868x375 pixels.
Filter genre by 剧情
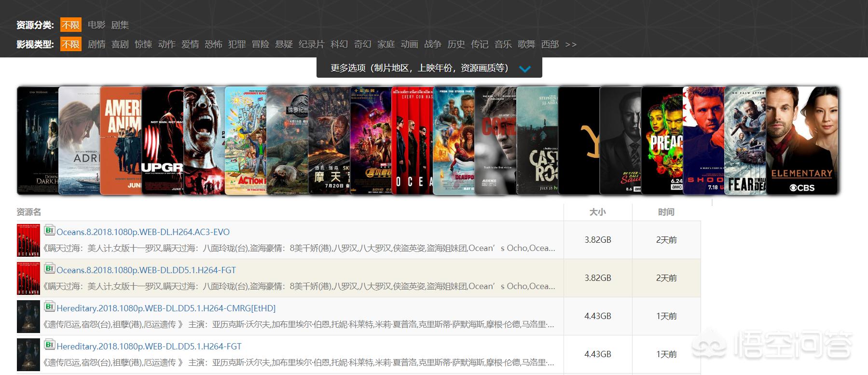96,44
